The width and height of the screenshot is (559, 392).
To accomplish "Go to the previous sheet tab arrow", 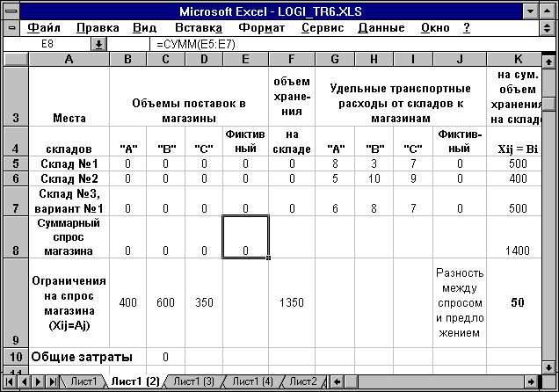I will point(24,382).
